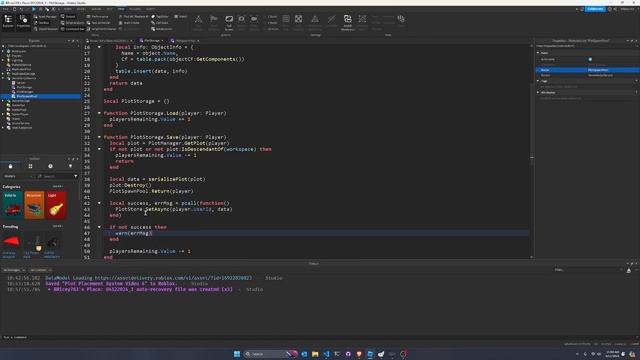Switch to the SCRIPT ribbon tab
640x360 pixels.
[150, 9]
